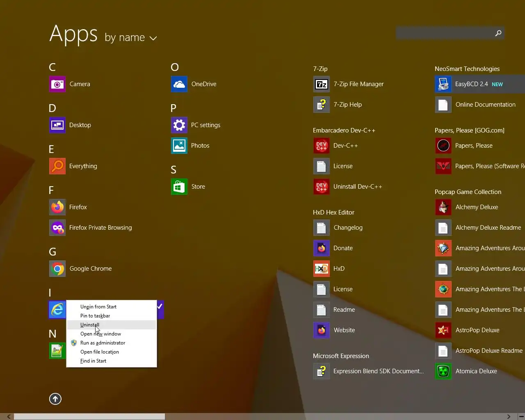Launch the Everything search icon
The height and width of the screenshot is (420, 525).
tap(57, 166)
